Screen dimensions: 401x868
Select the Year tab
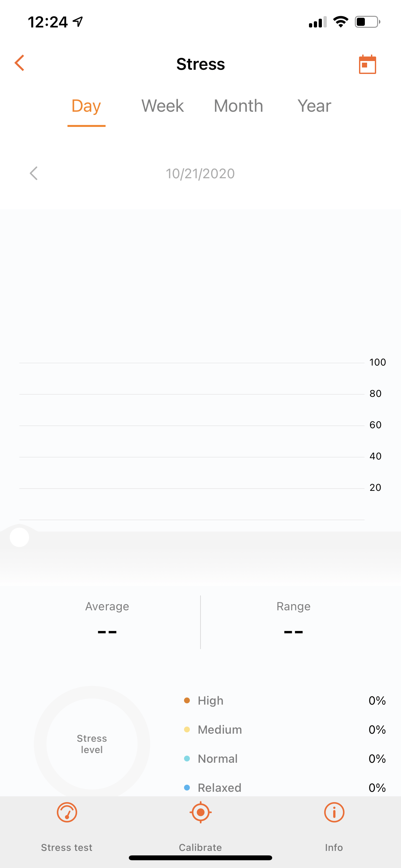[x=314, y=106]
